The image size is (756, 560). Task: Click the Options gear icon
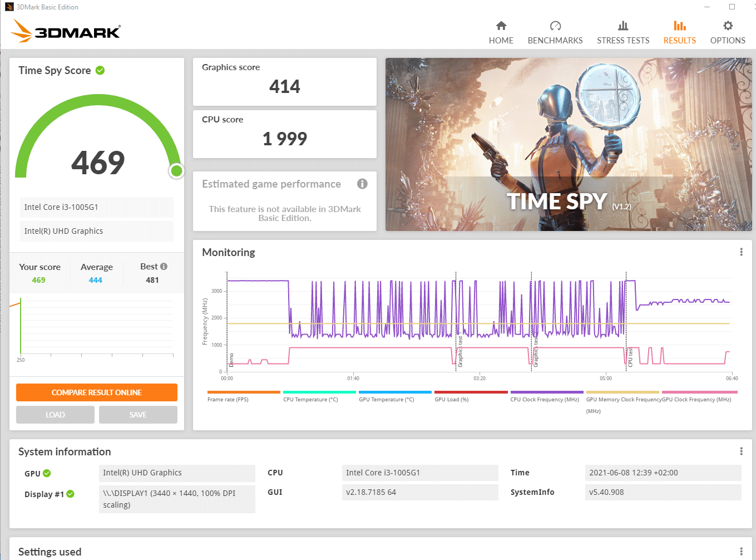728,26
